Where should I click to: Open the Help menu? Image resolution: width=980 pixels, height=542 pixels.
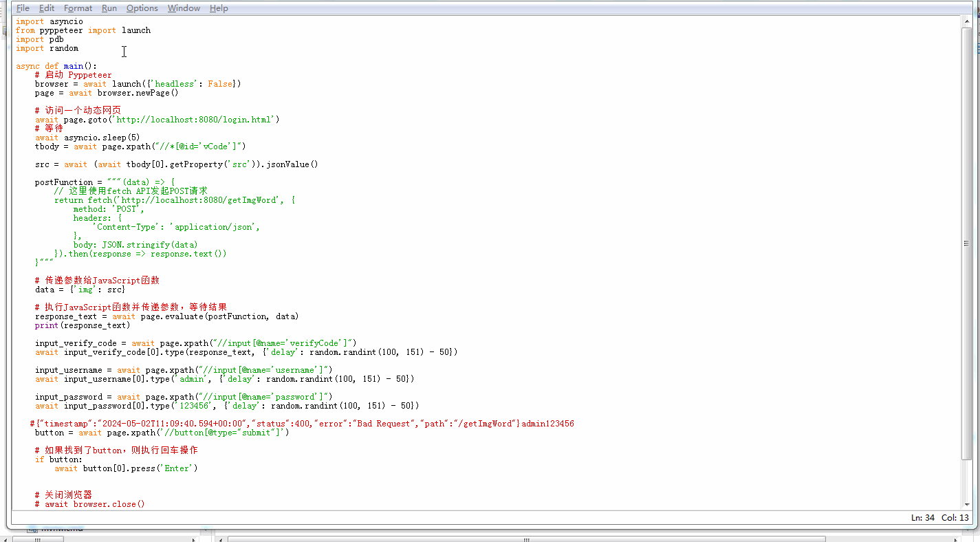pos(219,8)
